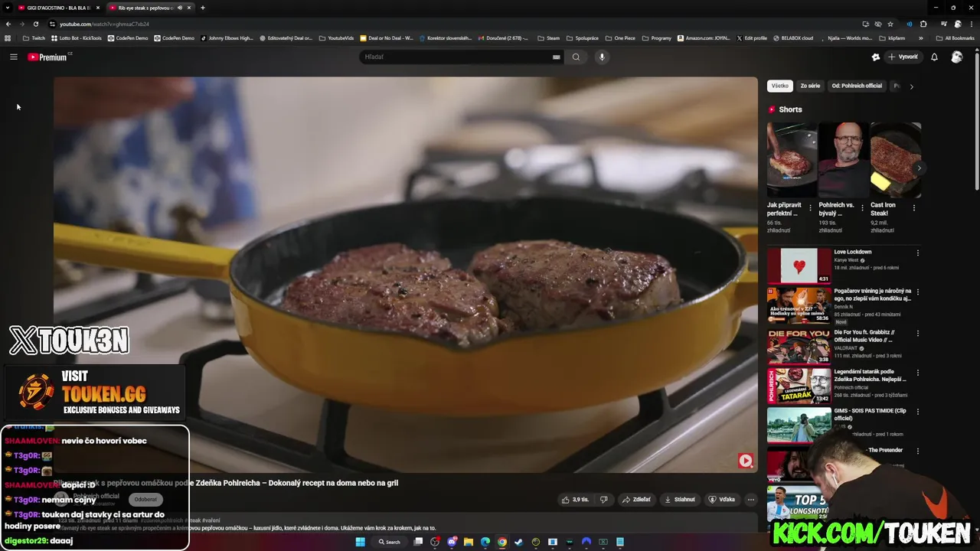Open taskbar Search box
The height and width of the screenshot is (551, 980).
point(389,542)
